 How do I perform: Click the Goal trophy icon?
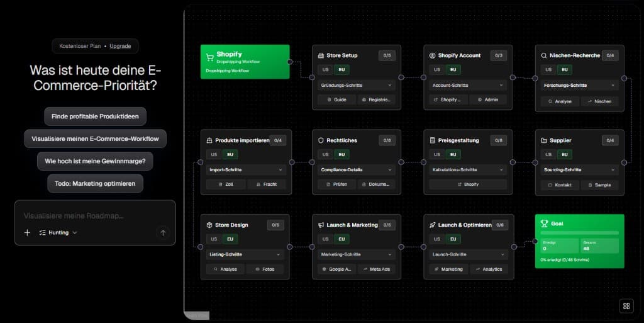click(545, 224)
